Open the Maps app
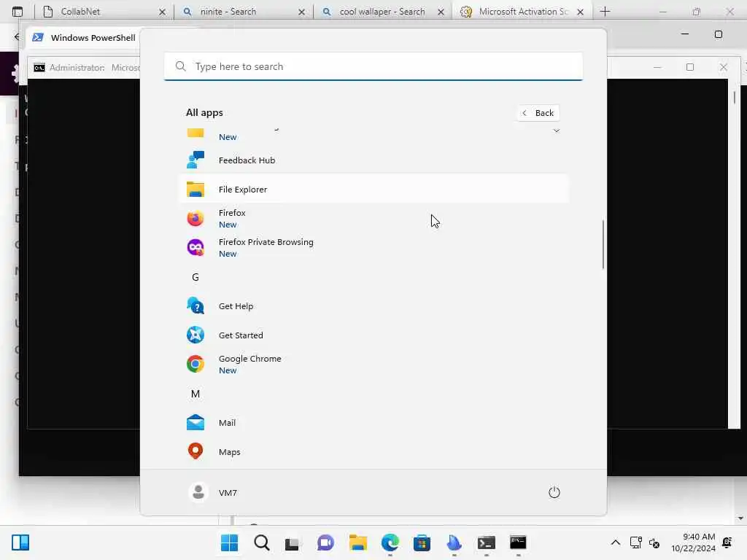Viewport: 747px width, 560px height. point(373,452)
